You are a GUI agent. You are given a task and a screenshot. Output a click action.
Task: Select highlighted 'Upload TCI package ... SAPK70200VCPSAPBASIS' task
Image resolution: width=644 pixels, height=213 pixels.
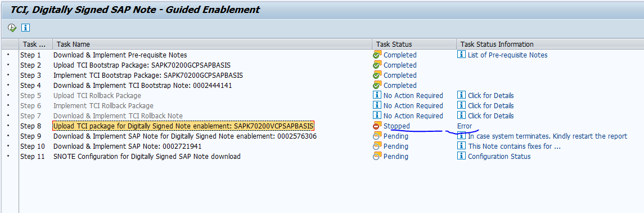pyautogui.click(x=183, y=126)
